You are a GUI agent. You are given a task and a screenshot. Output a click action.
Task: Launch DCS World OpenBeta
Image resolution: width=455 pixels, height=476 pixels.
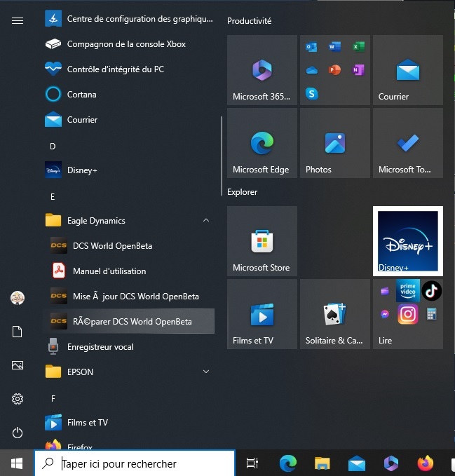[129, 245]
